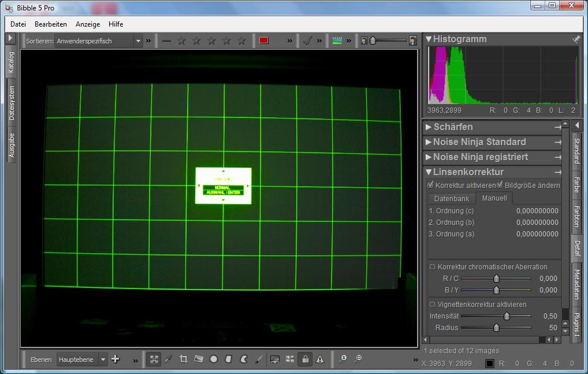Screen dimensions: 588x374
Task: Click the '1. Ordnung (c)' value field
Action: pos(537,211)
